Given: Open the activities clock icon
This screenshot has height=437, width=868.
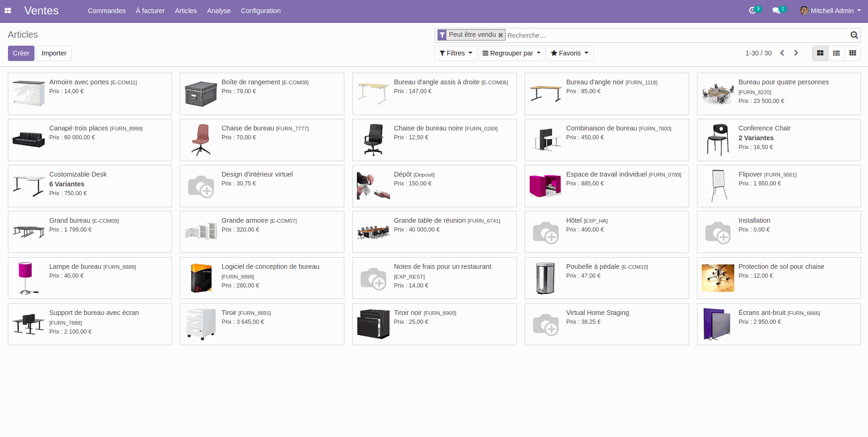Looking at the screenshot, I should point(752,11).
